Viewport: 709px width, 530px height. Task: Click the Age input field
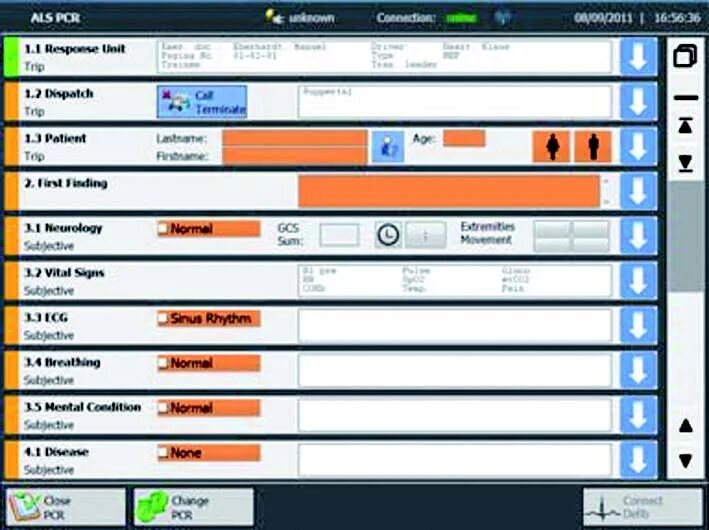(464, 138)
